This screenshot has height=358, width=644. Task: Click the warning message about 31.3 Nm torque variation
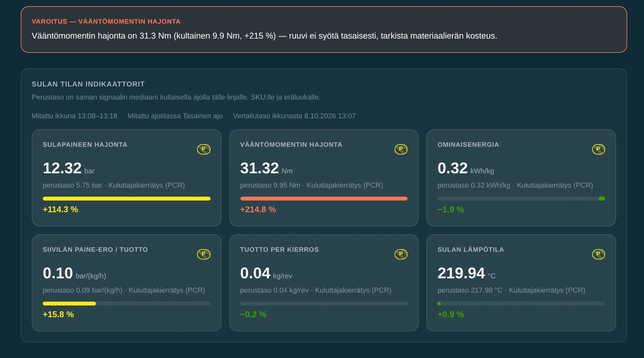tap(264, 36)
